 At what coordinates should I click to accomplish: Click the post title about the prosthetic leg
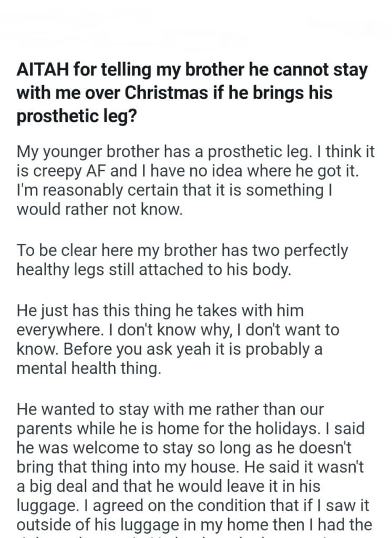click(x=192, y=93)
